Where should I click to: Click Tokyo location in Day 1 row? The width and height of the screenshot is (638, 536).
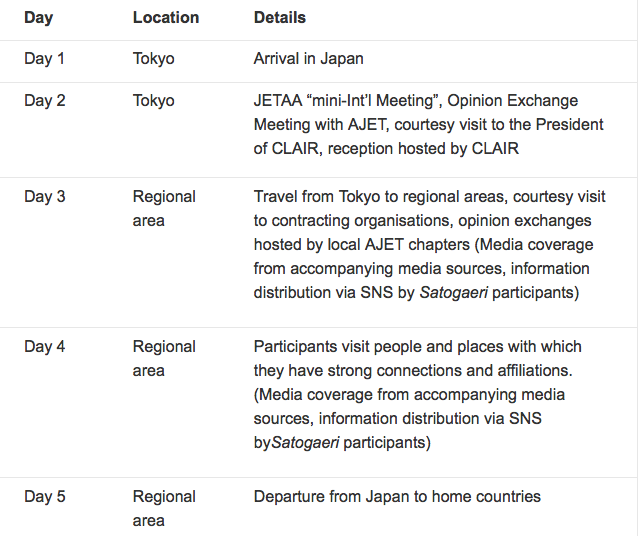coord(154,59)
